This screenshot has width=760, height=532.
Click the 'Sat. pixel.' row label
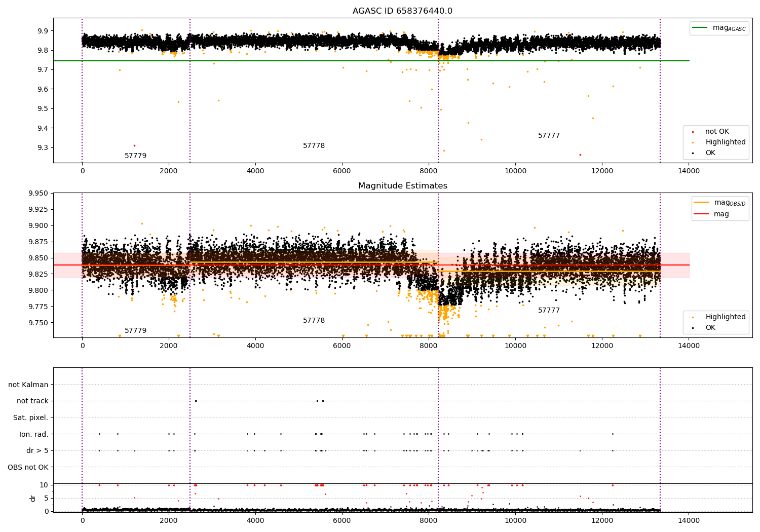pyautogui.click(x=30, y=418)
